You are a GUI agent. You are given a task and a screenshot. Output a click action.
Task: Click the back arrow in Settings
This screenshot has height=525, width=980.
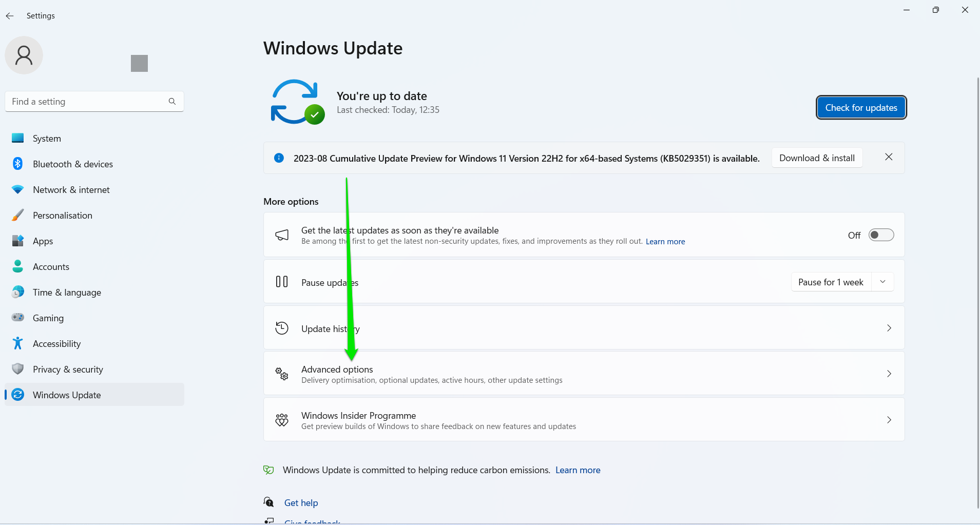10,16
